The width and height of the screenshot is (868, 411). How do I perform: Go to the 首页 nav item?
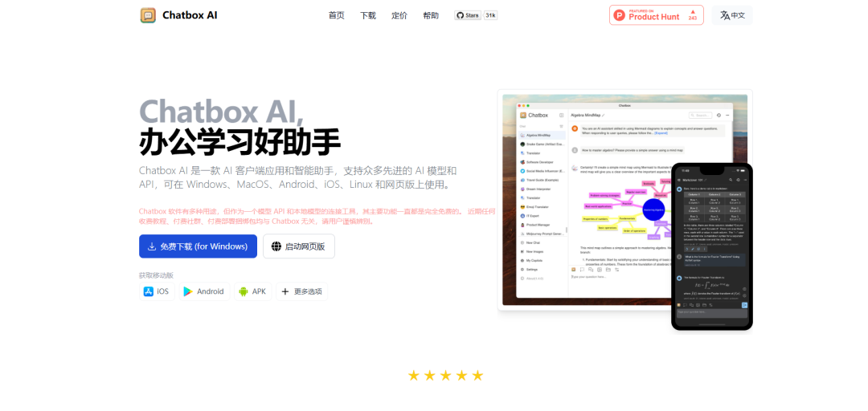click(336, 15)
